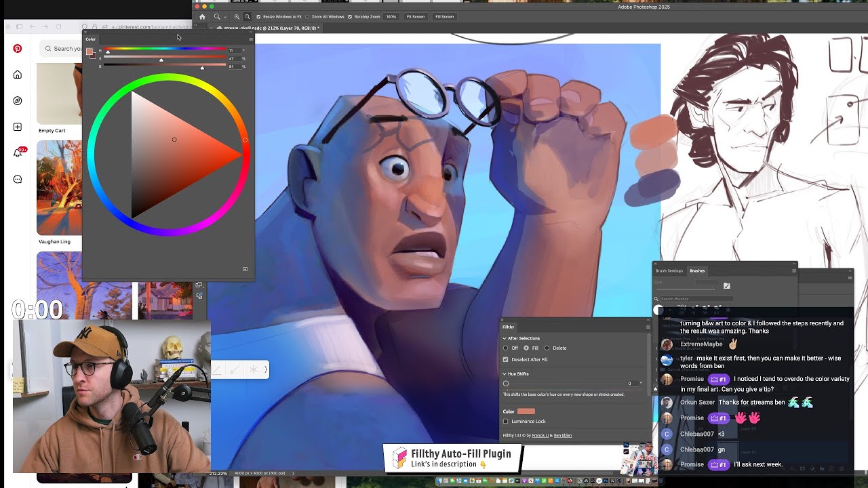Click the Brightness value field
868x488 pixels.
point(233,66)
